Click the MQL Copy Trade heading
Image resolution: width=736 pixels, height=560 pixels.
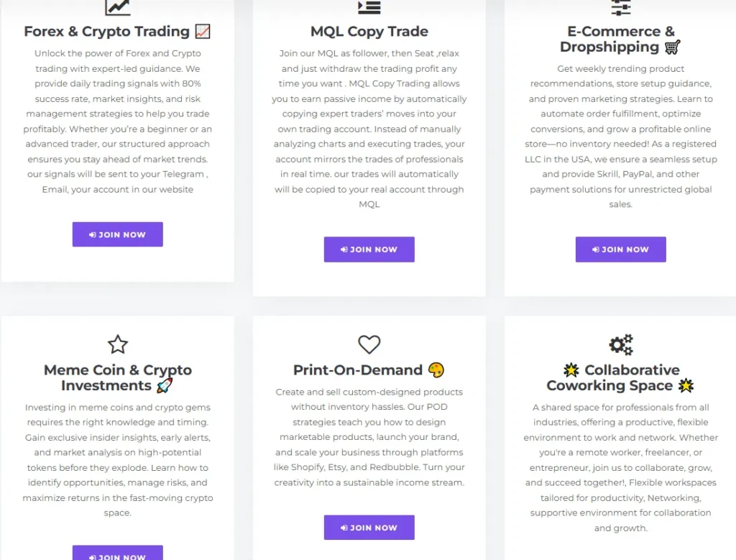click(x=369, y=32)
